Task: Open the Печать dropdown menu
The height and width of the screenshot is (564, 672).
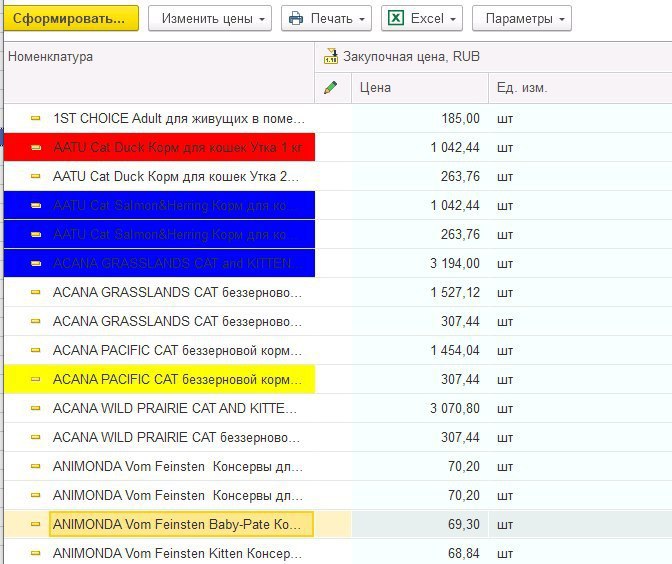Action: 326,18
